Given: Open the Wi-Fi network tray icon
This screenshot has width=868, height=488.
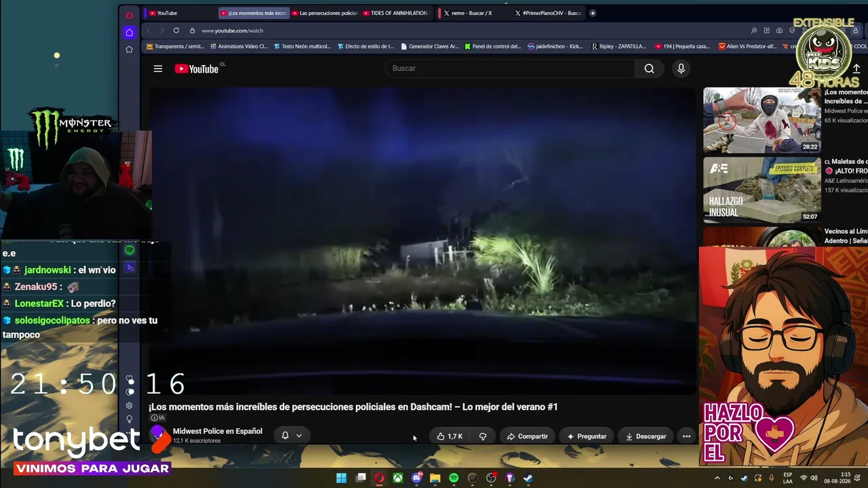Looking at the screenshot, I should [804, 478].
